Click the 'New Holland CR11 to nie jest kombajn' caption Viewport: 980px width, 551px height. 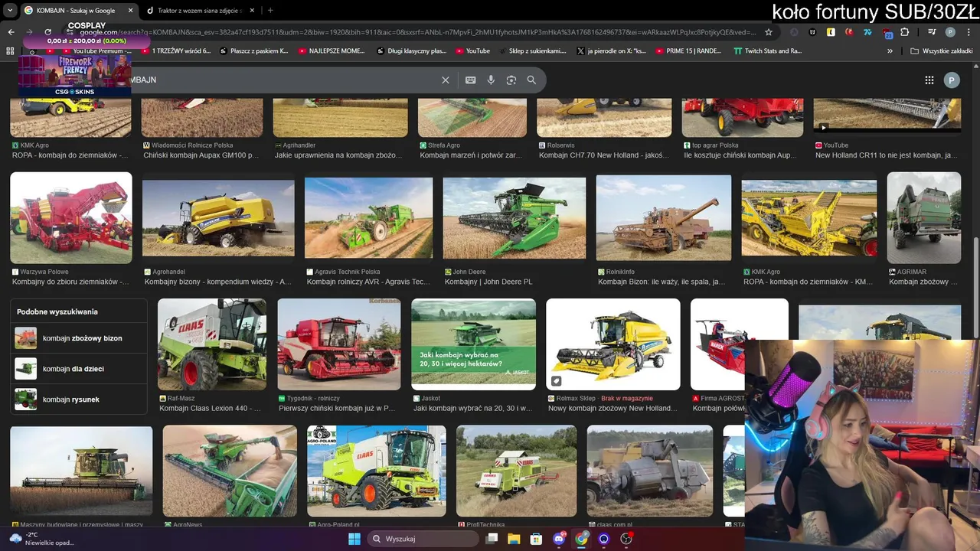pos(887,155)
